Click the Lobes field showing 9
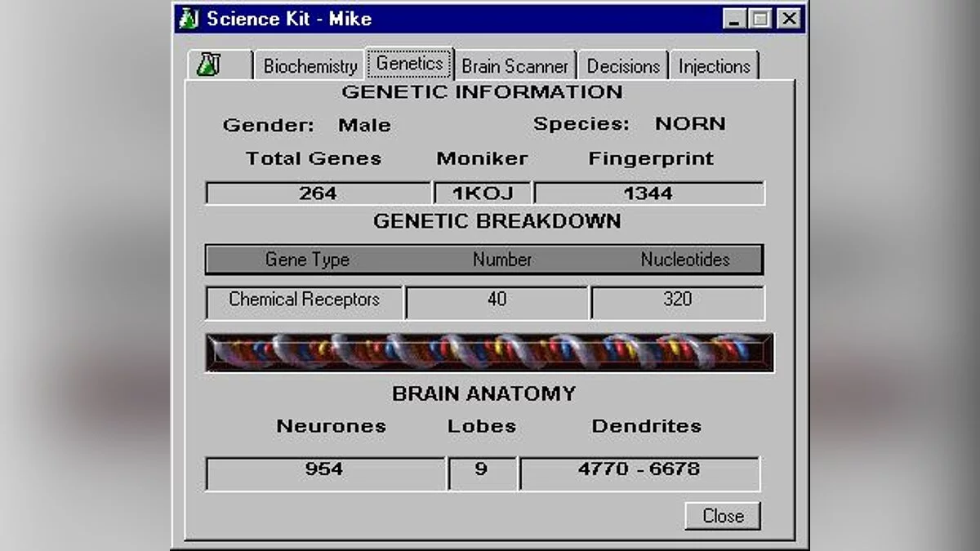 [x=482, y=471]
